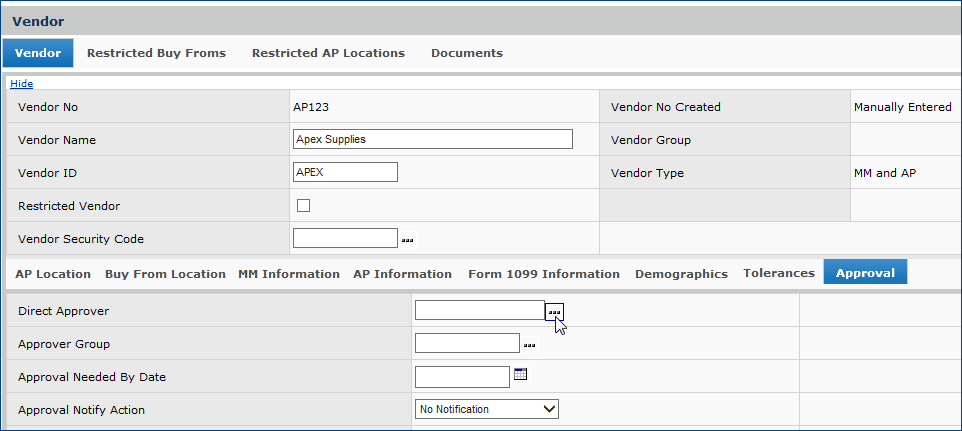Expand the Approval Notify Action dropdown

[486, 409]
